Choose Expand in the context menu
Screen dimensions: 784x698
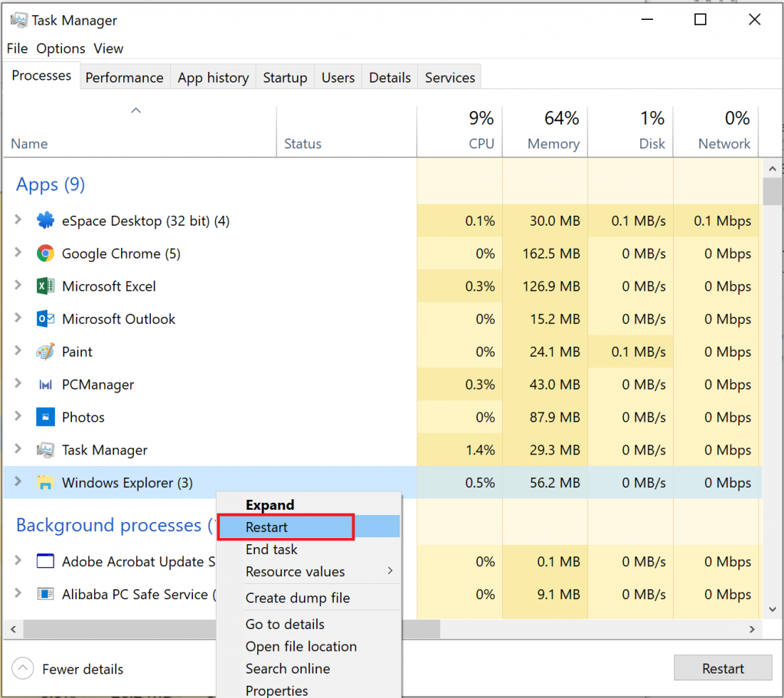coord(309,505)
